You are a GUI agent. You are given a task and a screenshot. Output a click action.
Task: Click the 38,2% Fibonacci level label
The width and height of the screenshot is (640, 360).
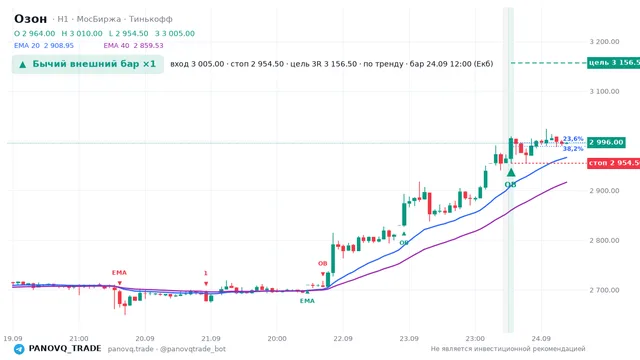click(x=573, y=149)
